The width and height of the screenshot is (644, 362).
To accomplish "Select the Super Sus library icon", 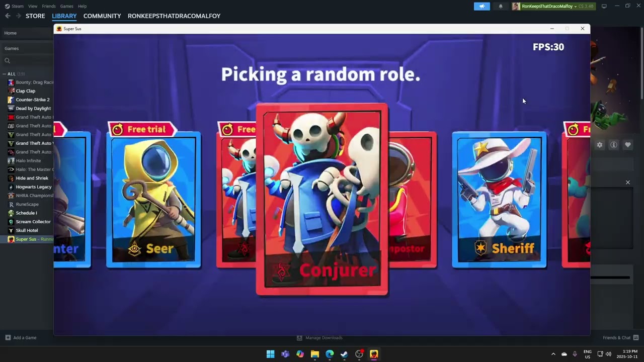I will pyautogui.click(x=11, y=239).
